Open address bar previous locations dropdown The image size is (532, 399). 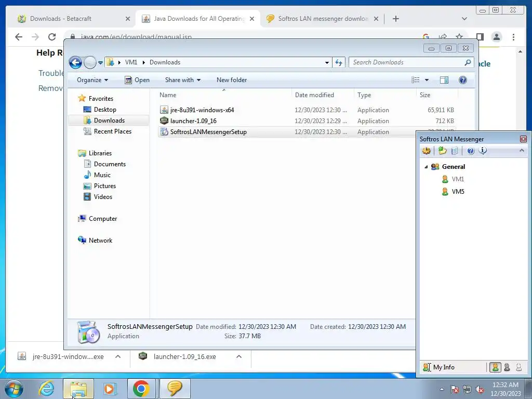click(x=327, y=62)
